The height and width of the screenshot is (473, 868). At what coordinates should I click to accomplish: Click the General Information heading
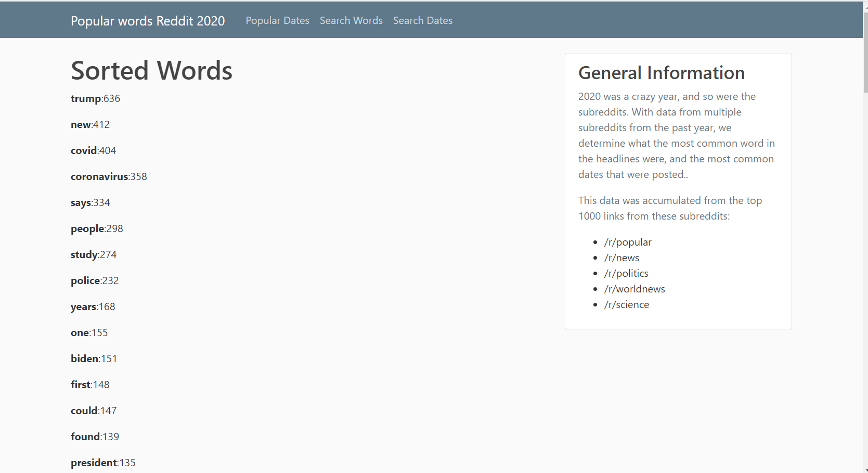662,73
